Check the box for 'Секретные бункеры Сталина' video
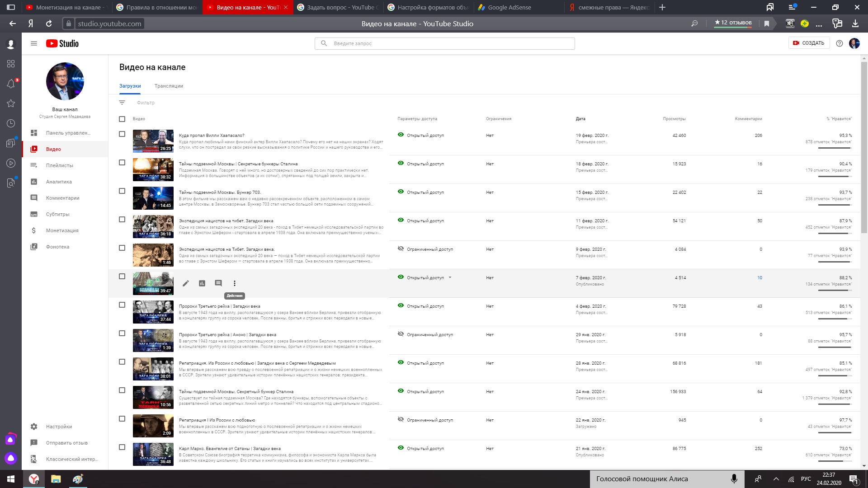Screen dimensions: 868x488 (x=122, y=163)
